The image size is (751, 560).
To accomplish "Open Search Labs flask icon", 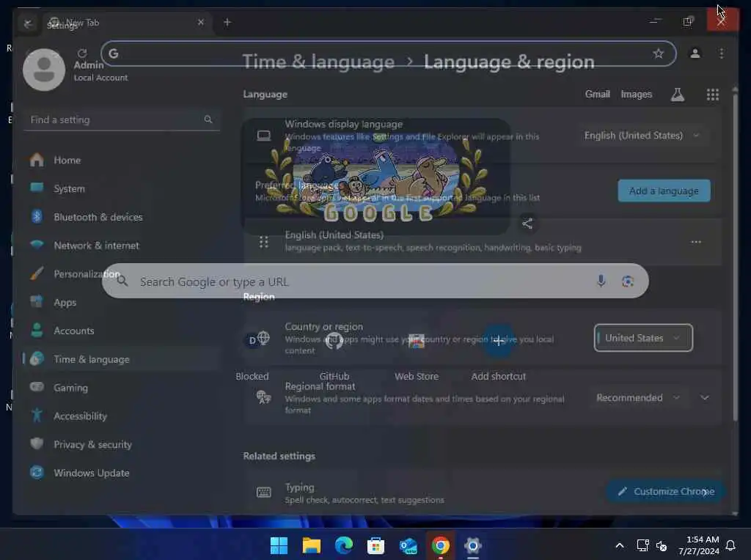I will tap(677, 95).
